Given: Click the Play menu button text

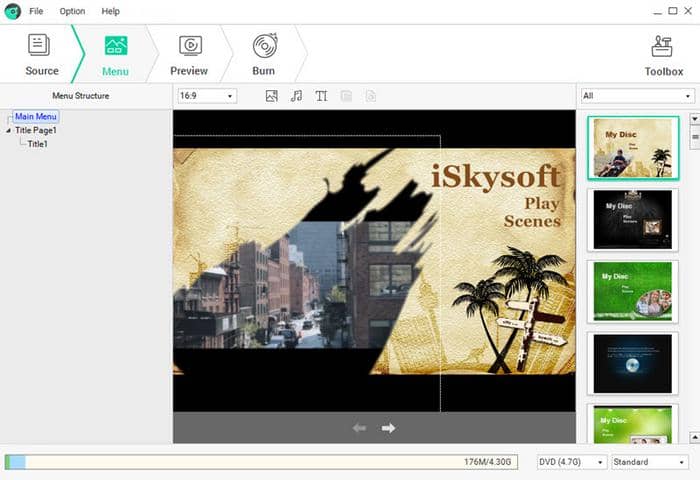Looking at the screenshot, I should pos(542,203).
